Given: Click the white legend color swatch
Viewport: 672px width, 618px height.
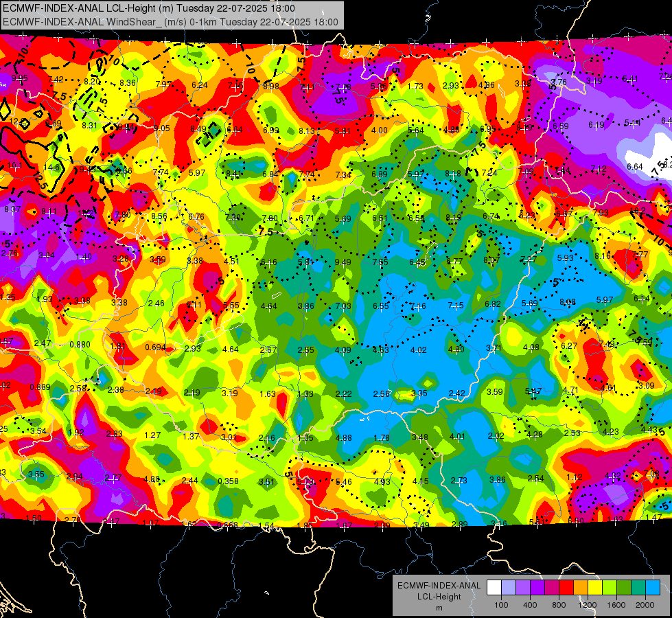Looking at the screenshot, I should 494,588.
